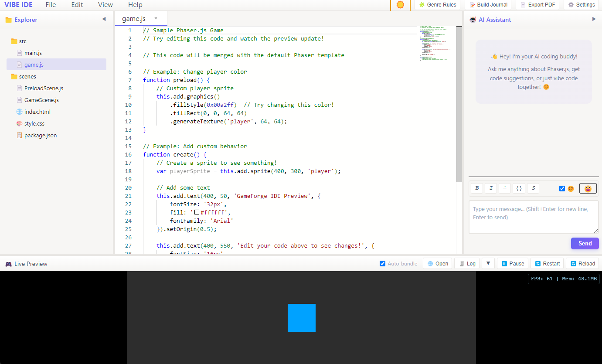Viewport: 602px width, 364px height.
Task: Restart the live preview
Action: pyautogui.click(x=548, y=263)
